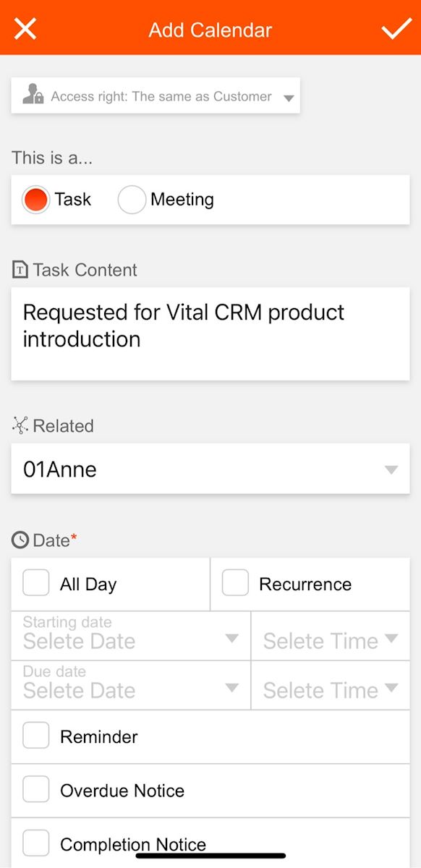Image resolution: width=421 pixels, height=868 pixels.
Task: Open the Starting date selector
Action: tap(131, 636)
